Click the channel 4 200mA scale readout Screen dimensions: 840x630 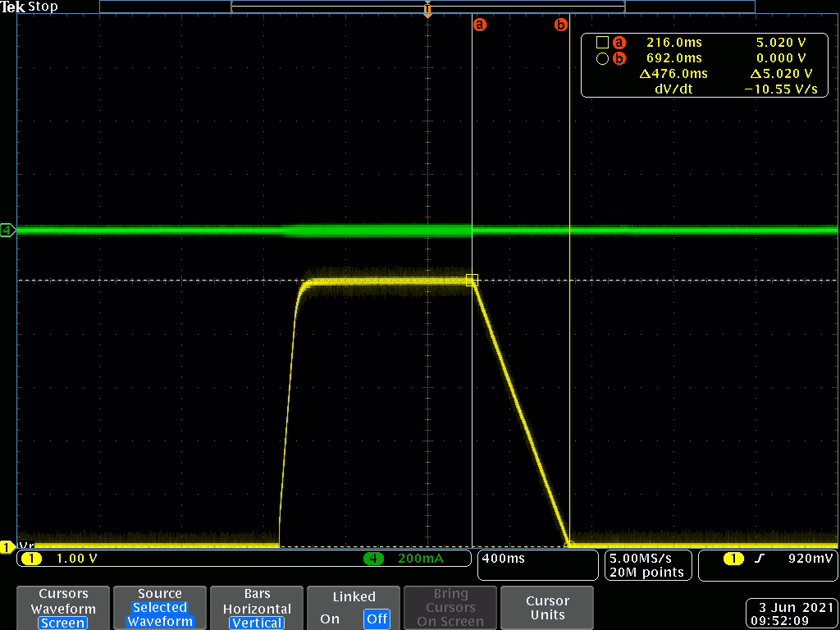pyautogui.click(x=420, y=559)
